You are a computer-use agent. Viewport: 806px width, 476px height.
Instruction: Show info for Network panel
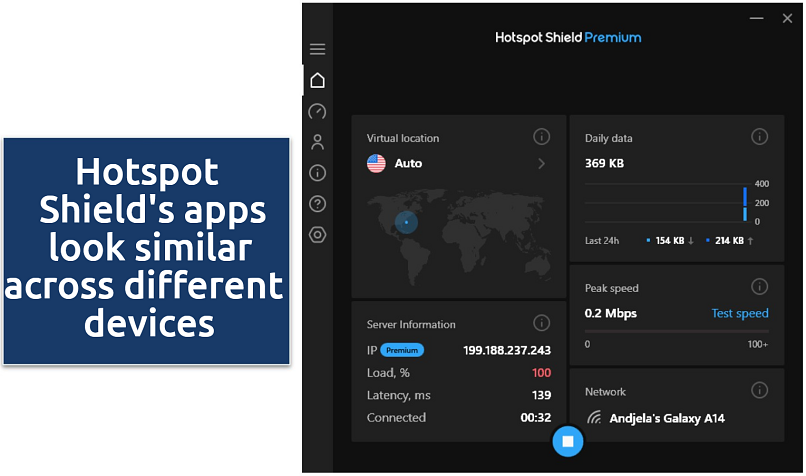[759, 391]
